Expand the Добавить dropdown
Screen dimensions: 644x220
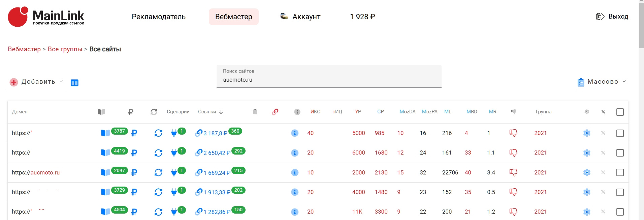[x=37, y=82]
